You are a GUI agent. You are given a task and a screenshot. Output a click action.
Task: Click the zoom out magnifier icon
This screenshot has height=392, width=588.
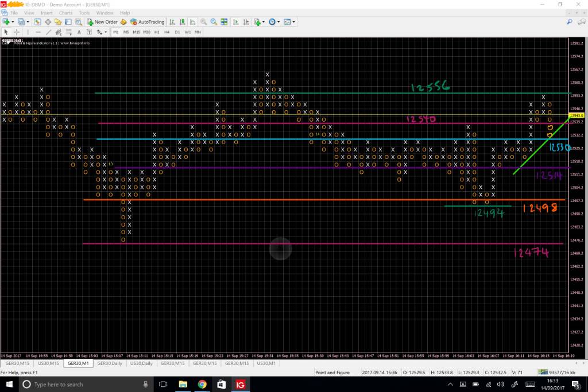pos(214,22)
